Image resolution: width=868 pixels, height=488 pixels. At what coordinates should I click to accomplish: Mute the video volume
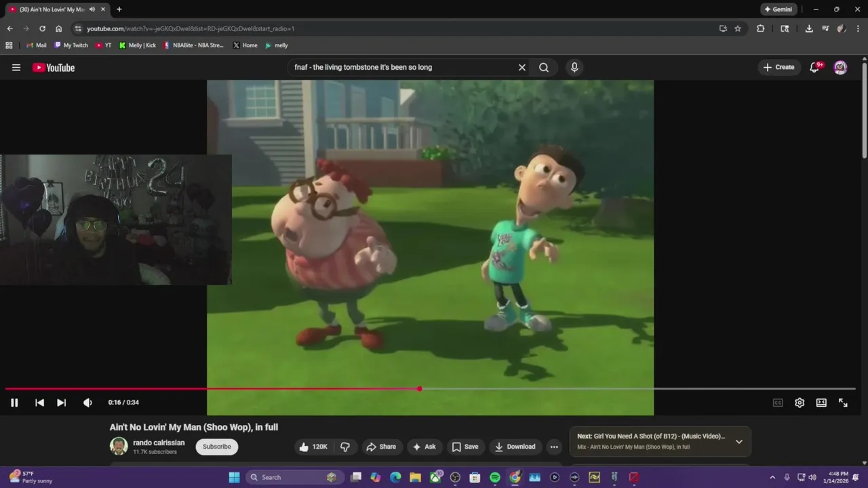(x=87, y=403)
